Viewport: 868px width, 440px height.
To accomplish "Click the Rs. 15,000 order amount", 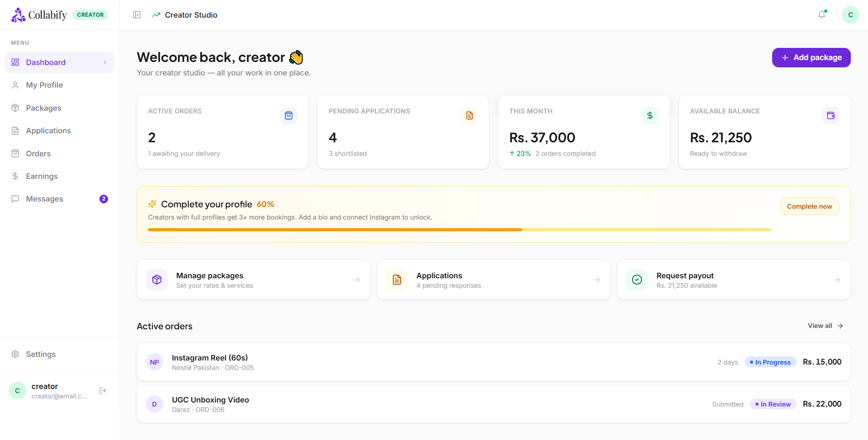I will 822,362.
